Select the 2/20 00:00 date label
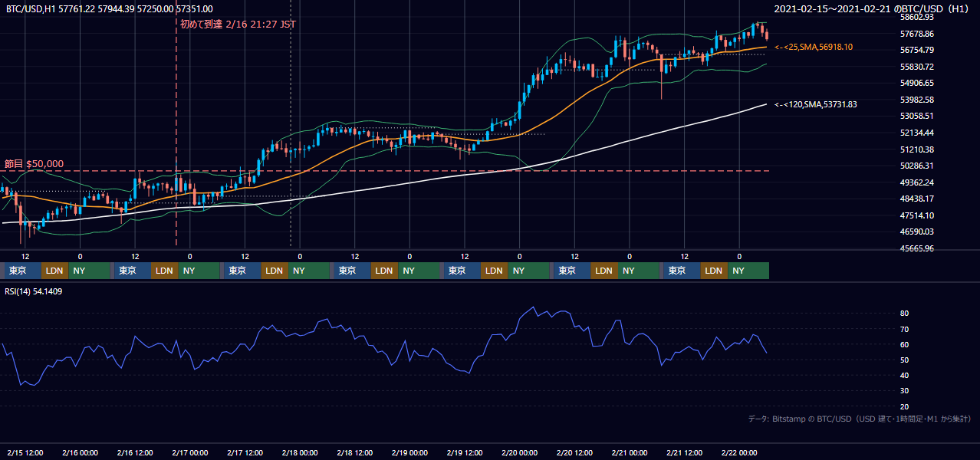 click(x=519, y=453)
